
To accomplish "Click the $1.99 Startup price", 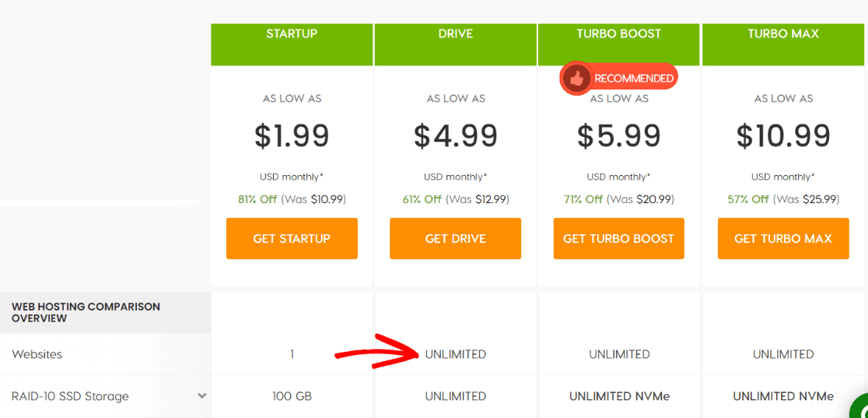I will pos(292,136).
